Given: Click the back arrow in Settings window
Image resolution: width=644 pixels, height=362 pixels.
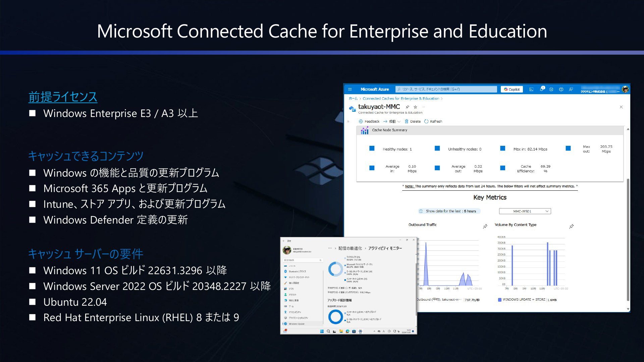Looking at the screenshot, I should 284,241.
